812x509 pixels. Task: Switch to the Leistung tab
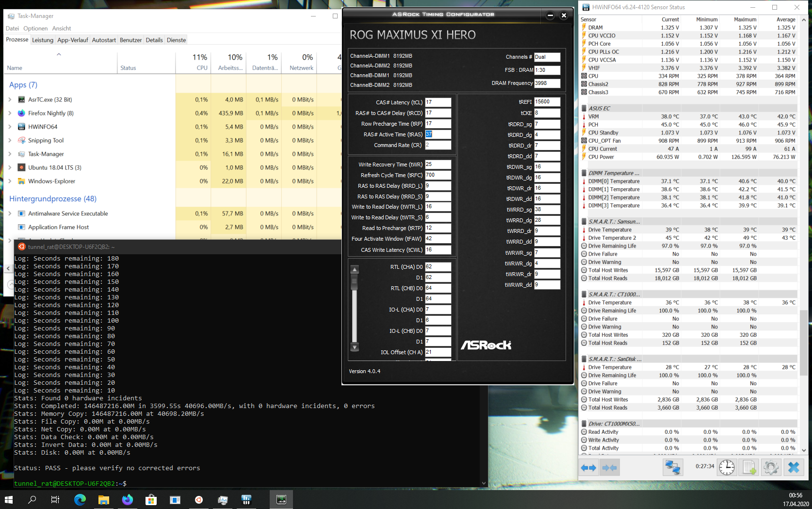(43, 40)
